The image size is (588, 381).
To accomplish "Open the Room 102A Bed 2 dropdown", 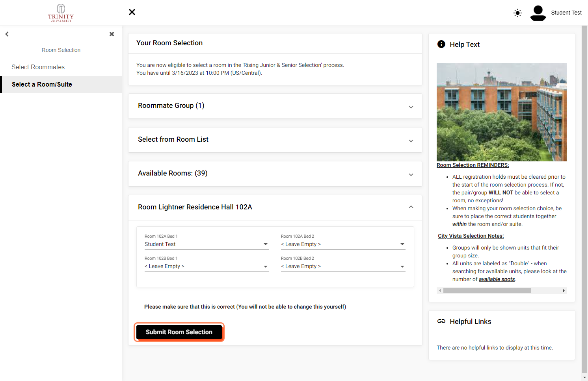I will [x=343, y=244].
